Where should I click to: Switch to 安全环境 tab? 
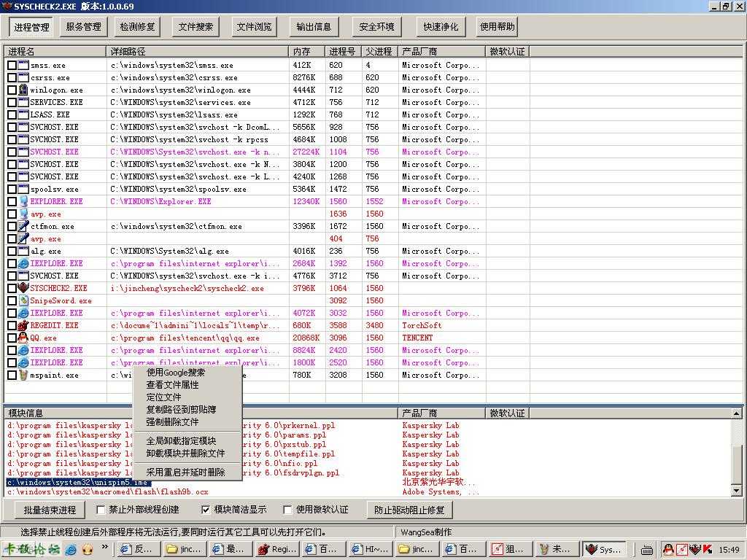376,27
